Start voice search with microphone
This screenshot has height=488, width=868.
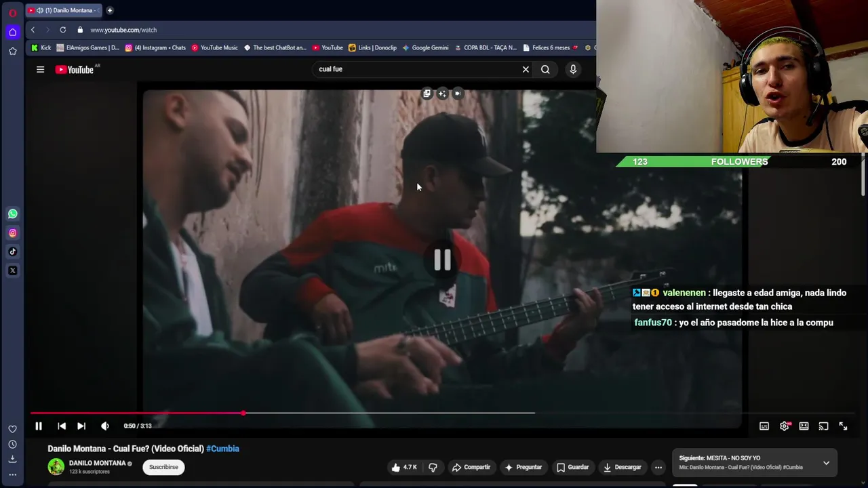(x=573, y=69)
